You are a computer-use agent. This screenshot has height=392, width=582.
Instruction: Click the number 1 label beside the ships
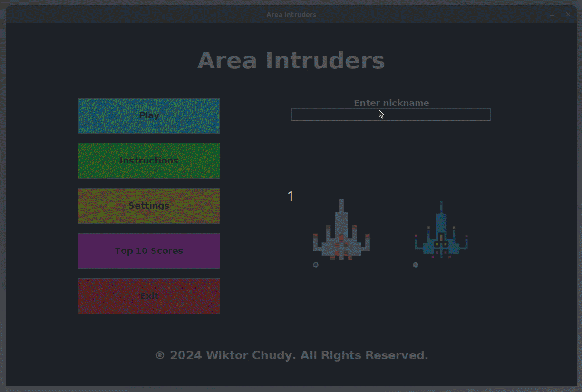(291, 196)
